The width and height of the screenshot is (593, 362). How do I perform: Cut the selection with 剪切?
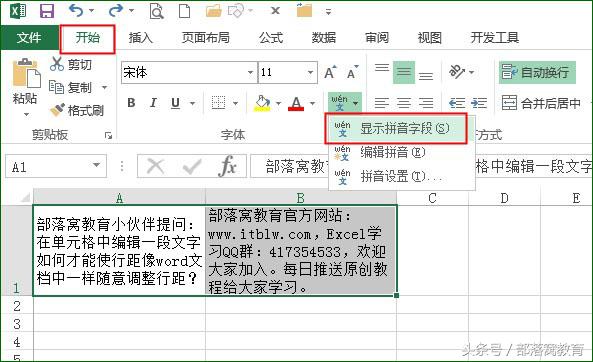click(71, 65)
